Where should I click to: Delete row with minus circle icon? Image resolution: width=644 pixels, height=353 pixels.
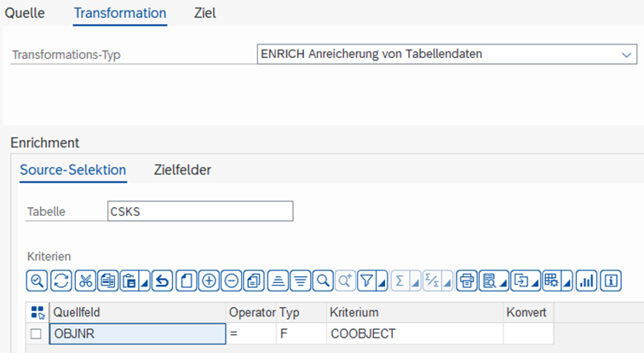(x=232, y=281)
